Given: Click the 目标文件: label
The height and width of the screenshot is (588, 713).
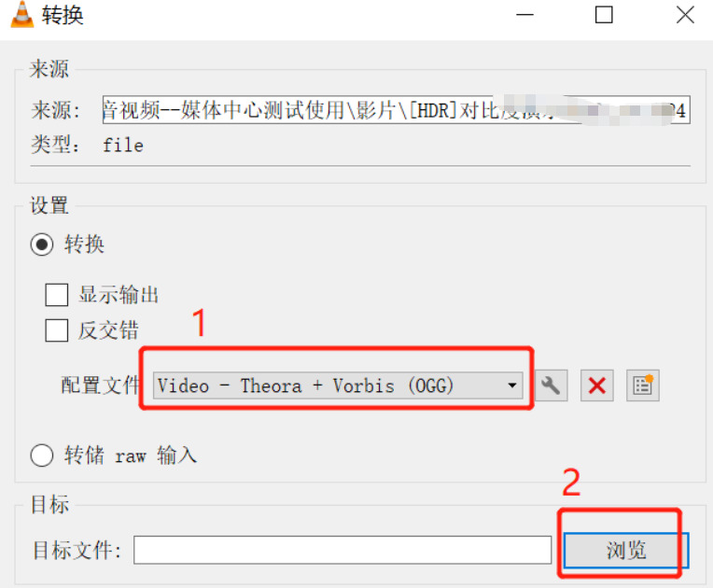Looking at the screenshot, I should 77,551.
